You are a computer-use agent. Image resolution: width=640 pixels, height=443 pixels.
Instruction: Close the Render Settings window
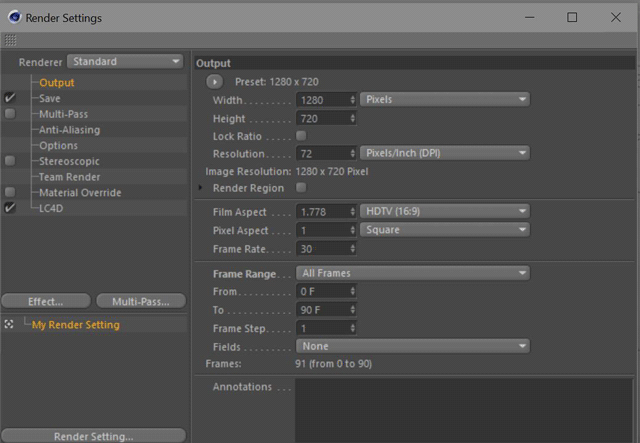pos(616,17)
